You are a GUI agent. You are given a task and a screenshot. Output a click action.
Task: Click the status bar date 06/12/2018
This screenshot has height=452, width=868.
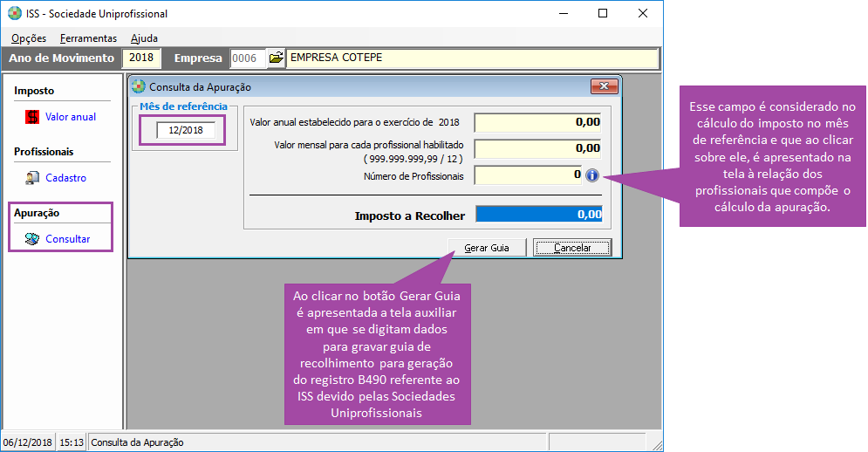click(x=28, y=442)
